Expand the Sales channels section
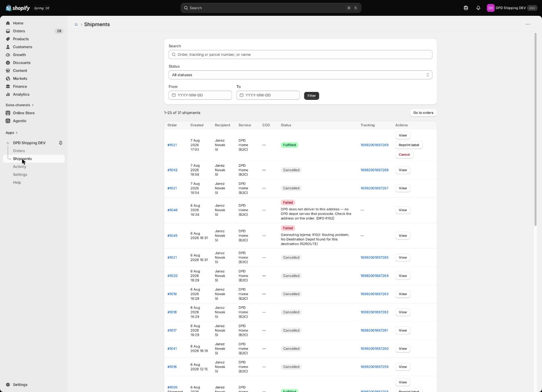Viewport: 542px width, 392px height. (x=20, y=105)
